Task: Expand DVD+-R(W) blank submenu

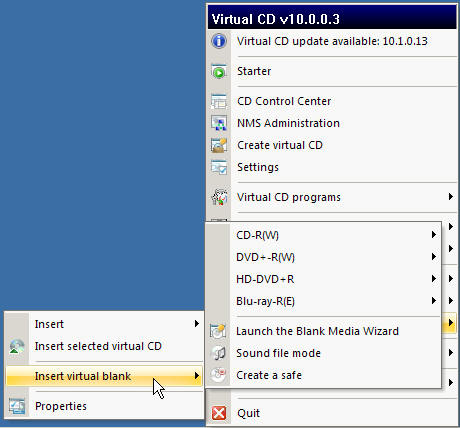Action: tap(323, 257)
